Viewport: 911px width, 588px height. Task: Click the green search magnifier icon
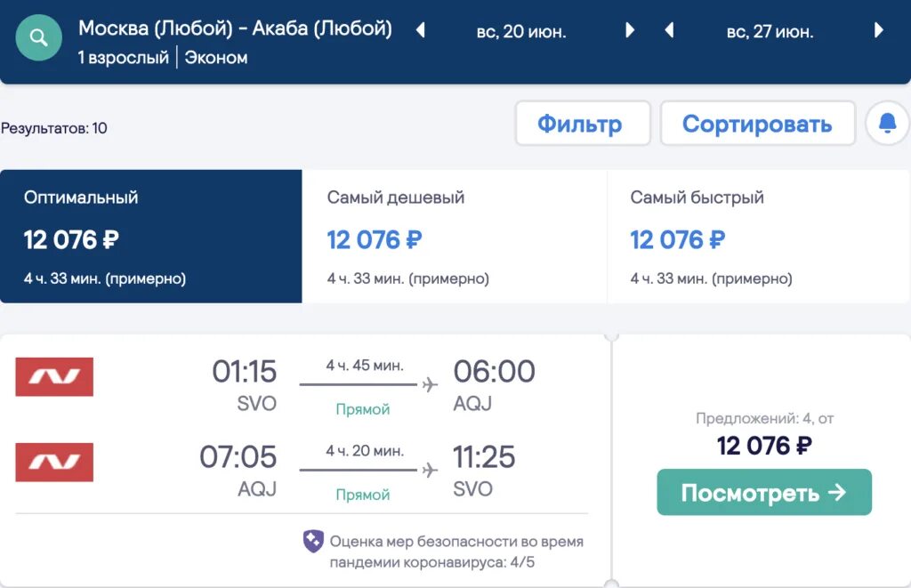coord(39,38)
